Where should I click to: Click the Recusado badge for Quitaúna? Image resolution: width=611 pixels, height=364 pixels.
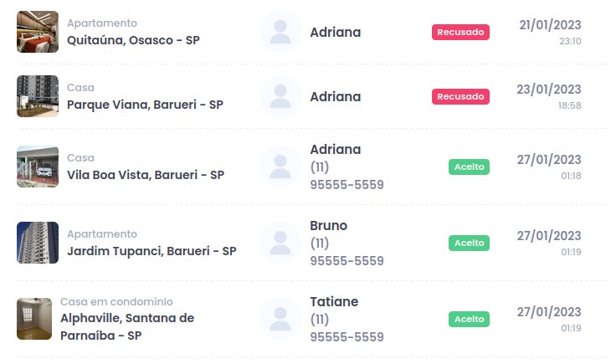pyautogui.click(x=460, y=33)
